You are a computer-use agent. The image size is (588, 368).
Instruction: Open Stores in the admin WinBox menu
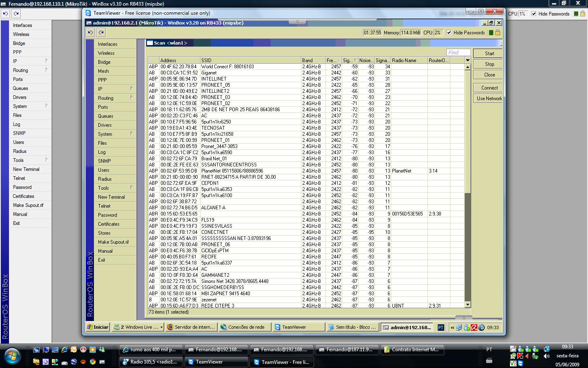pyautogui.click(x=116, y=233)
